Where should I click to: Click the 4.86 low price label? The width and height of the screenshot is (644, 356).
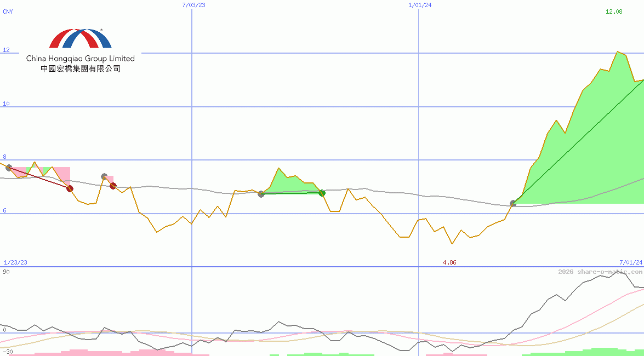[x=449, y=262]
